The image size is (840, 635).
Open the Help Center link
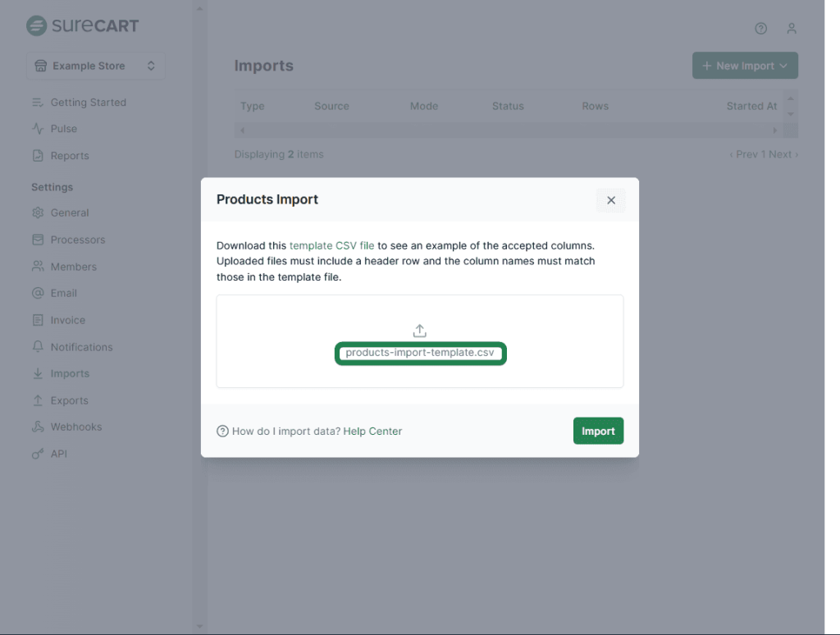click(x=372, y=431)
